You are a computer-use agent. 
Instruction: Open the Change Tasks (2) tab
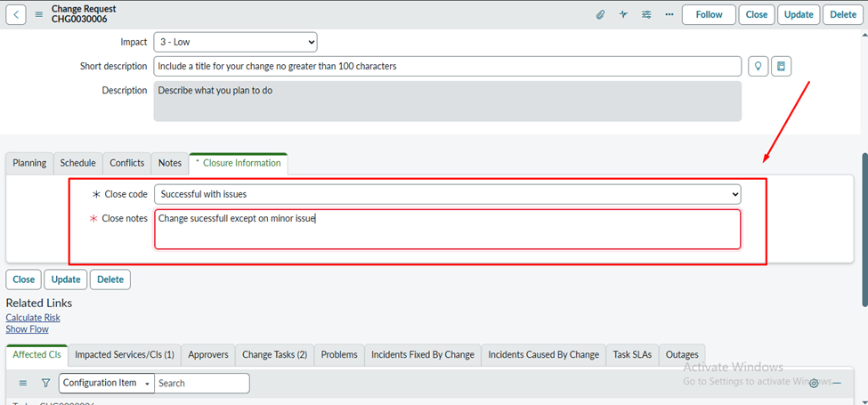click(274, 354)
